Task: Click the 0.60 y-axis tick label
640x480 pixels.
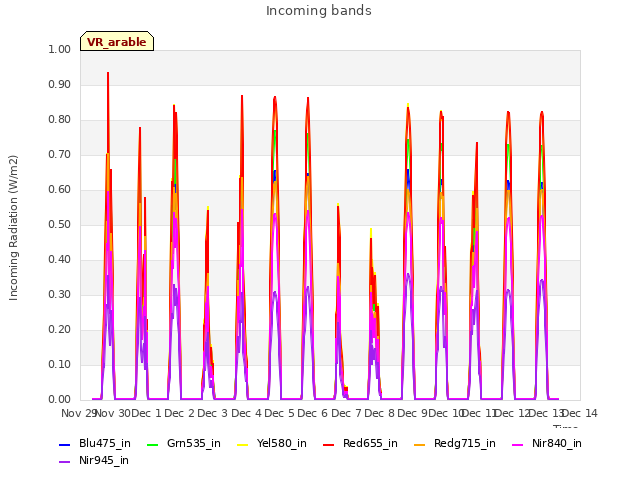Action: (x=60, y=189)
